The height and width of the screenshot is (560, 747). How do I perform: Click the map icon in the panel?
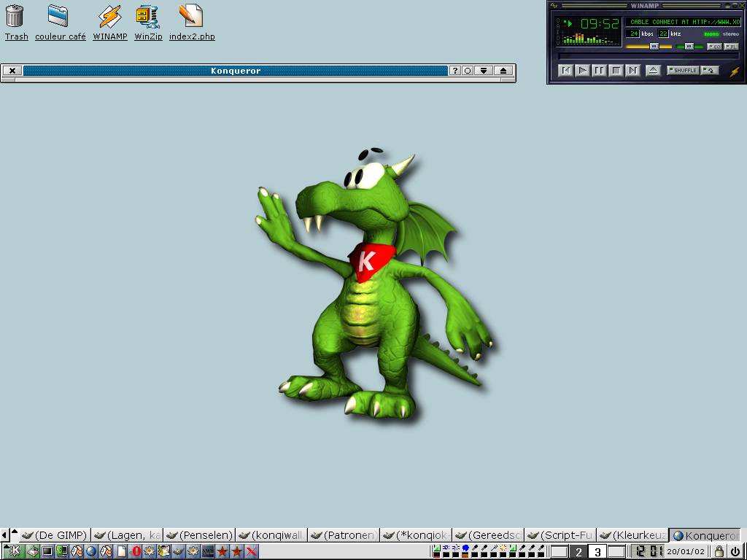[x=164, y=551]
